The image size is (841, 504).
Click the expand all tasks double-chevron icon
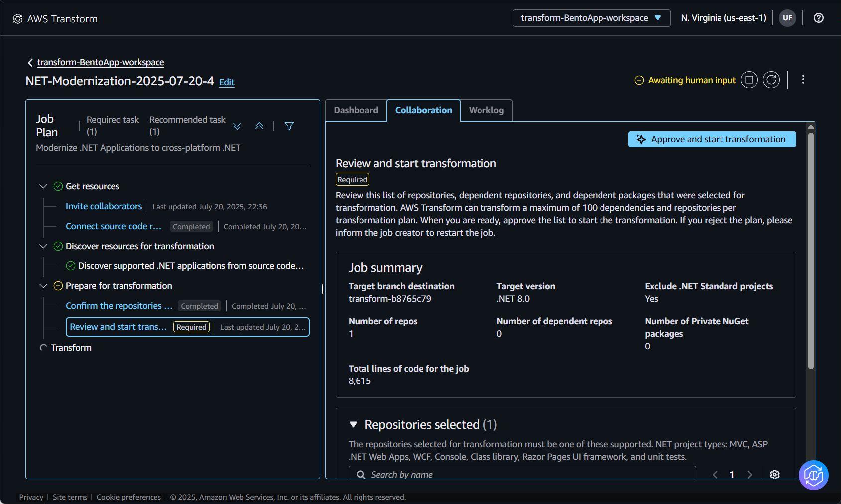[237, 126]
